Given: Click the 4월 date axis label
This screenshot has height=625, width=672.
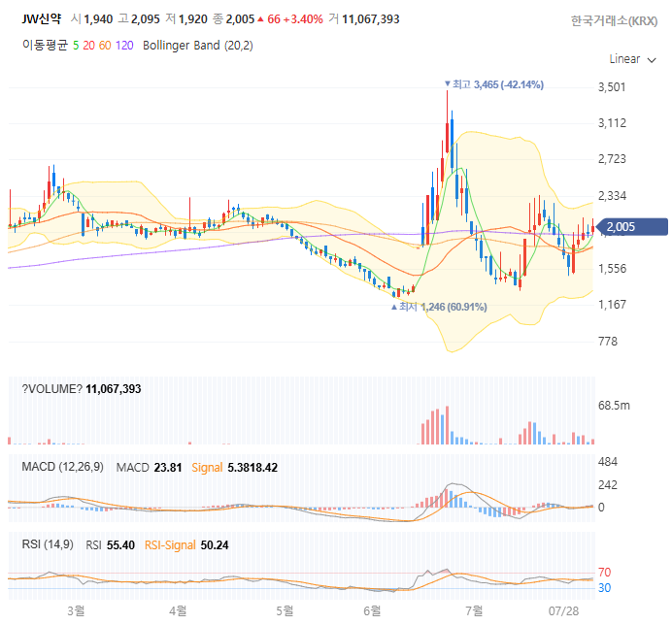Looking at the screenshot, I should [178, 610].
